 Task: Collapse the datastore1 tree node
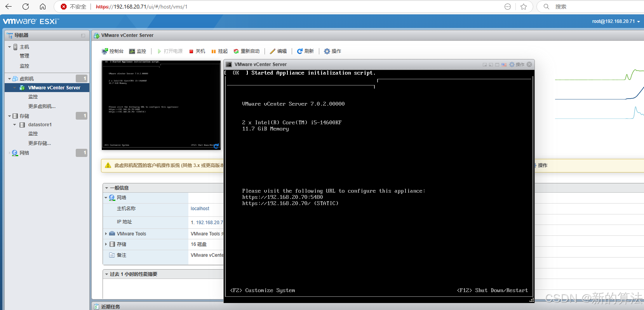(15, 125)
